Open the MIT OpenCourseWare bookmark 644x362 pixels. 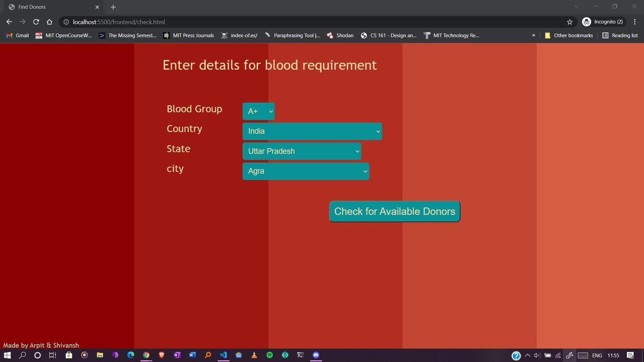(64, 35)
